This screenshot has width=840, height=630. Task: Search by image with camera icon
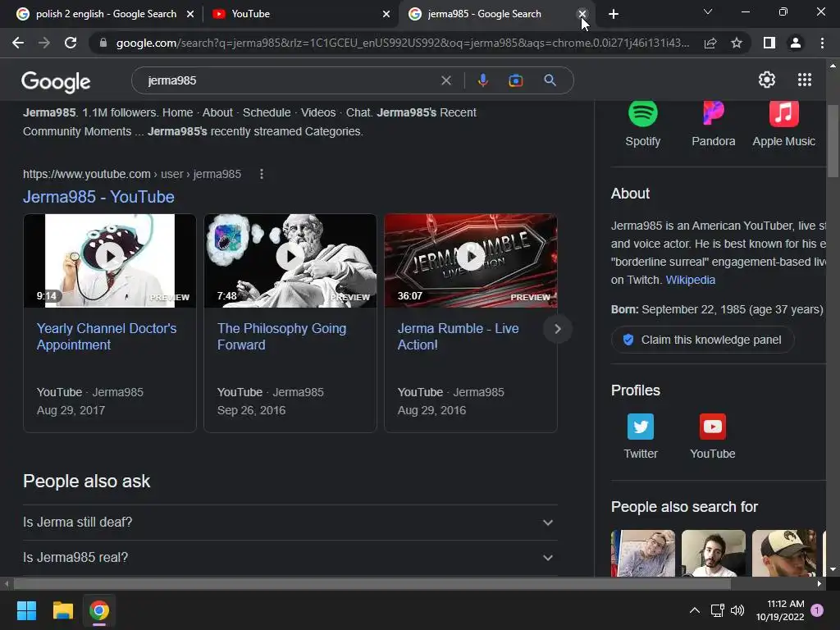[x=515, y=80]
